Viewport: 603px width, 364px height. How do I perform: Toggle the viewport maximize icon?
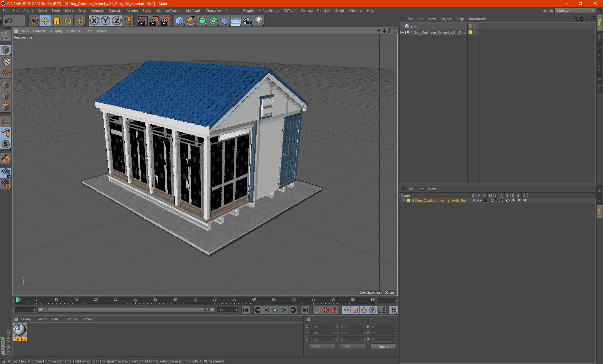(x=395, y=31)
